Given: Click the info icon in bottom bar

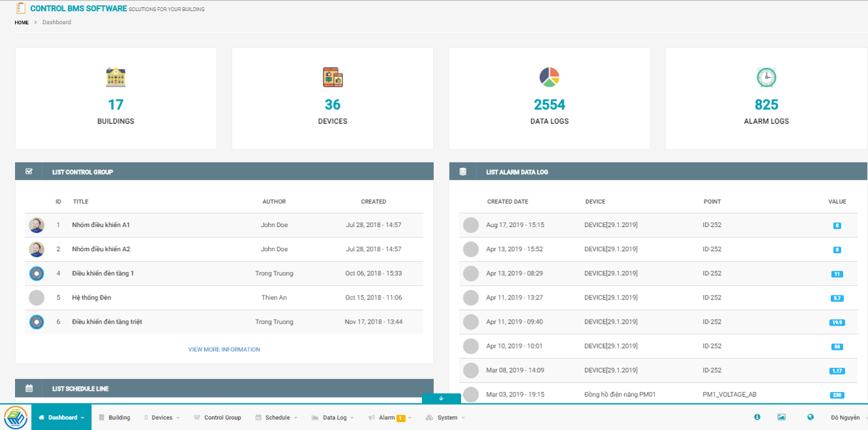Looking at the screenshot, I should coord(757,418).
